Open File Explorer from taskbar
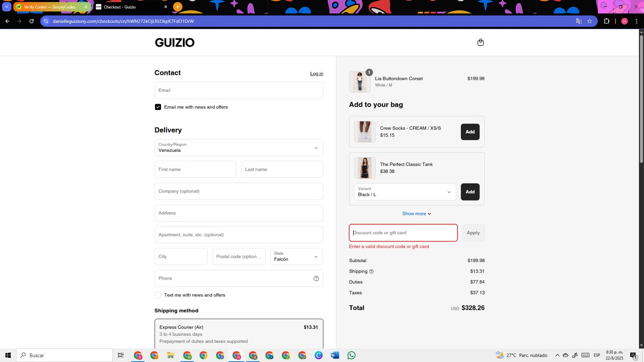 tap(170, 355)
